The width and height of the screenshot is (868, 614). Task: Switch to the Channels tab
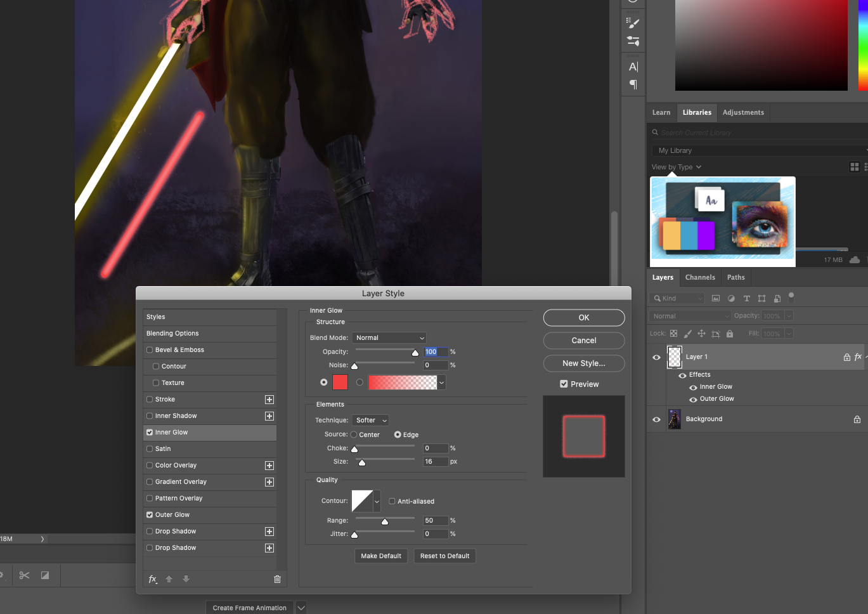(x=700, y=278)
